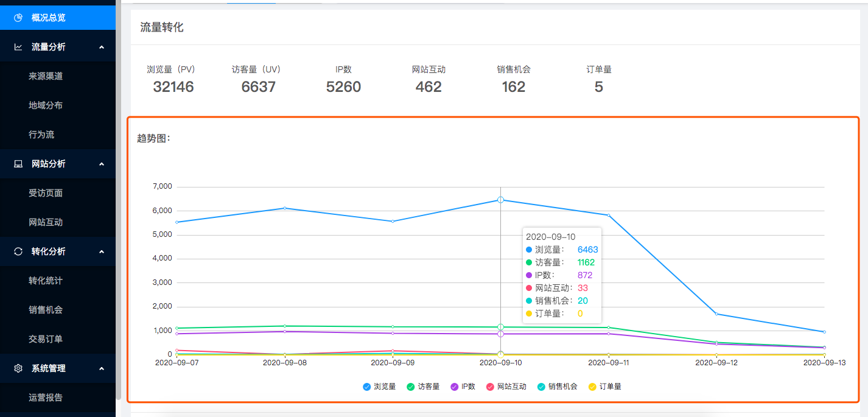Collapse the 流量分析 menu chevron
Image resolution: width=868 pixels, height=417 pixels.
coord(102,47)
